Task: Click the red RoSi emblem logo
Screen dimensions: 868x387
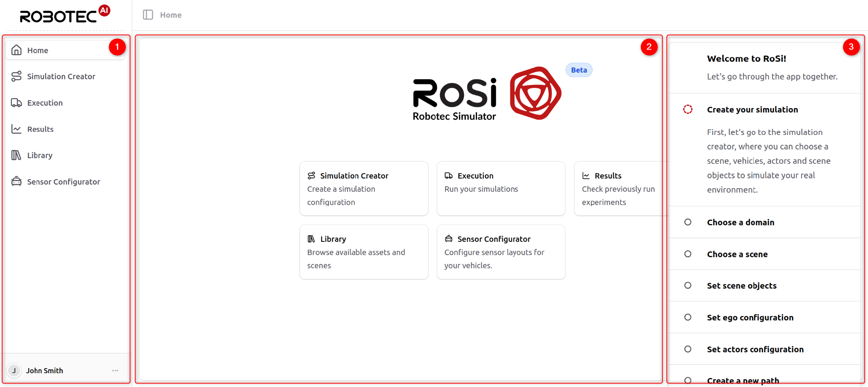Action: point(535,93)
